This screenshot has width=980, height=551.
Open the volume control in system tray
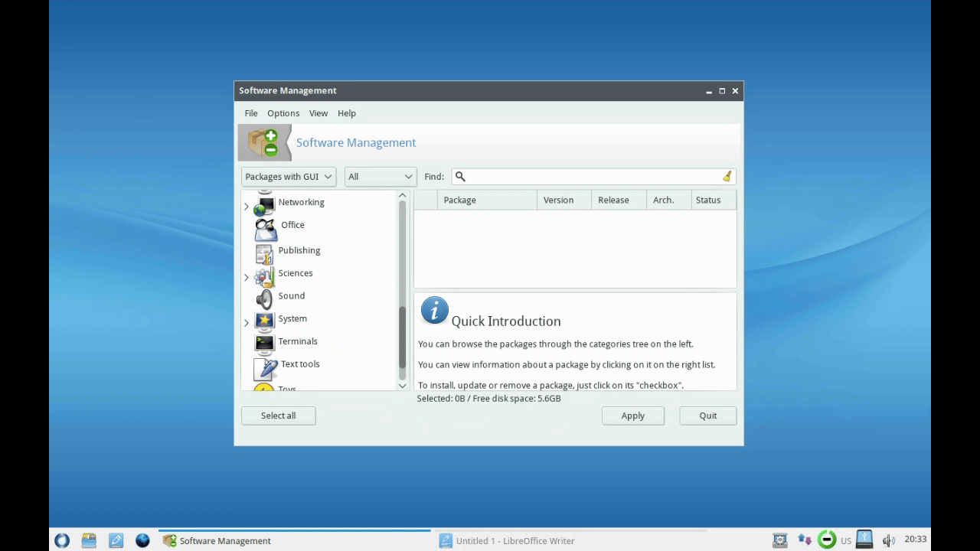tap(888, 540)
